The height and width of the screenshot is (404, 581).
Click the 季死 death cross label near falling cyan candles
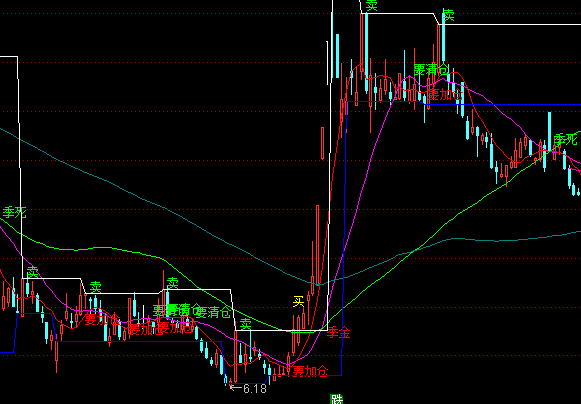tap(565, 140)
